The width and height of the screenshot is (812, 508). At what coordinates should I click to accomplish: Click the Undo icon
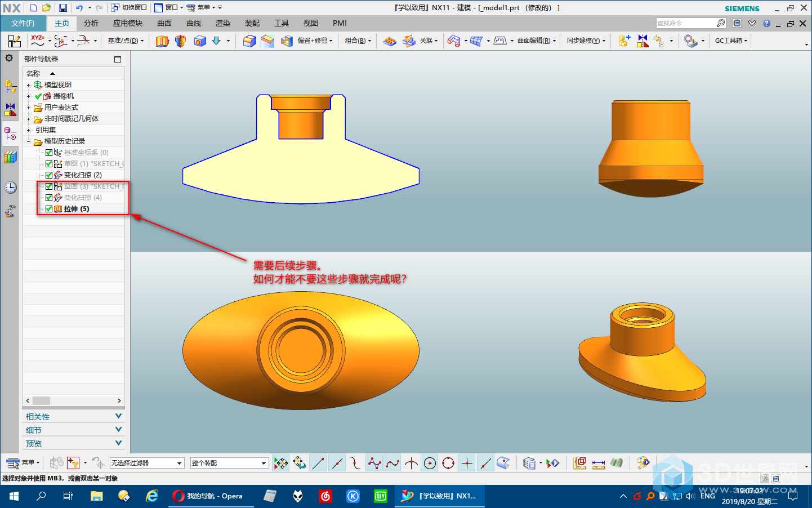pos(79,7)
